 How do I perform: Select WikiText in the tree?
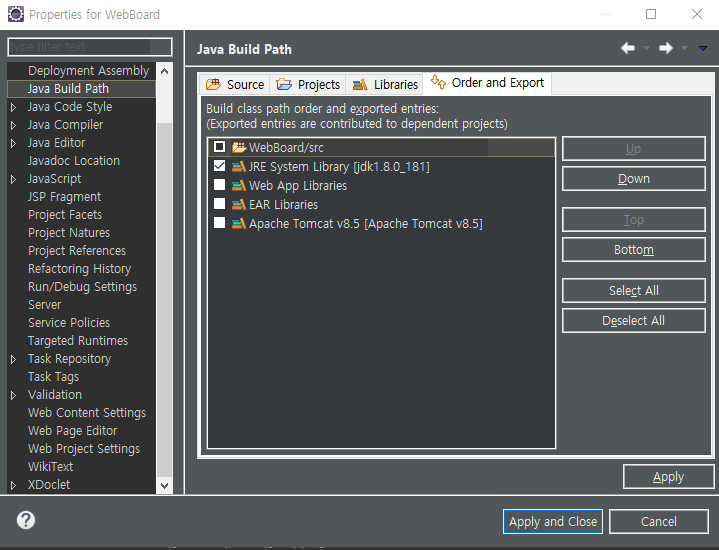[50, 467]
